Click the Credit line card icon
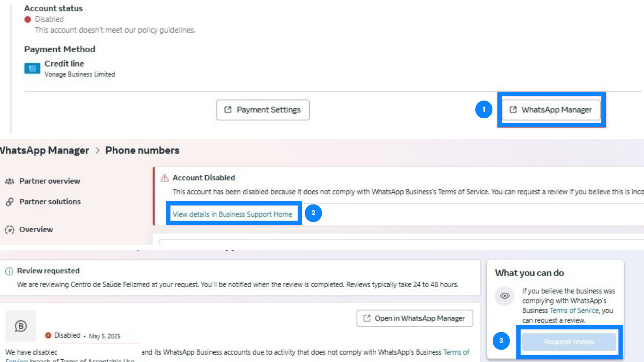The image size is (644, 362). pyautogui.click(x=32, y=68)
